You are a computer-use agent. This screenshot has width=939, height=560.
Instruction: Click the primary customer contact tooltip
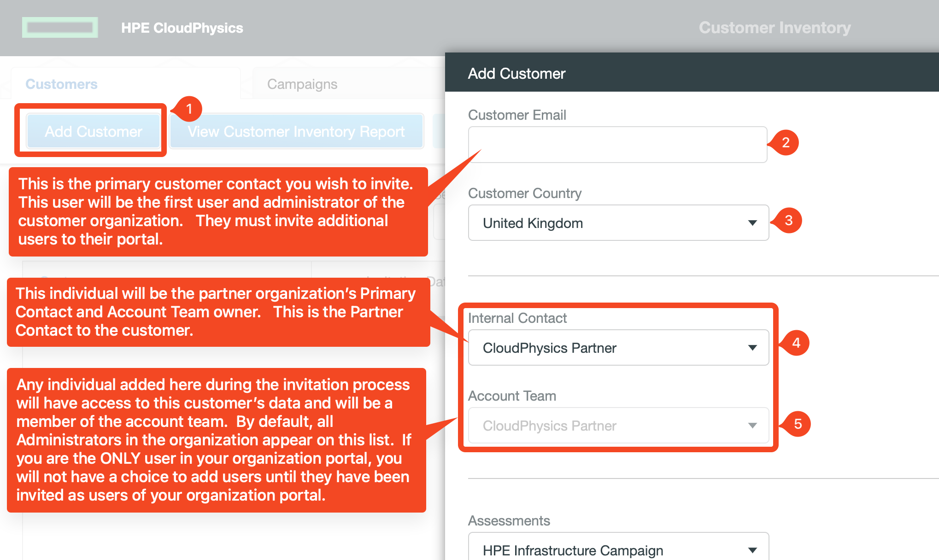point(218,212)
